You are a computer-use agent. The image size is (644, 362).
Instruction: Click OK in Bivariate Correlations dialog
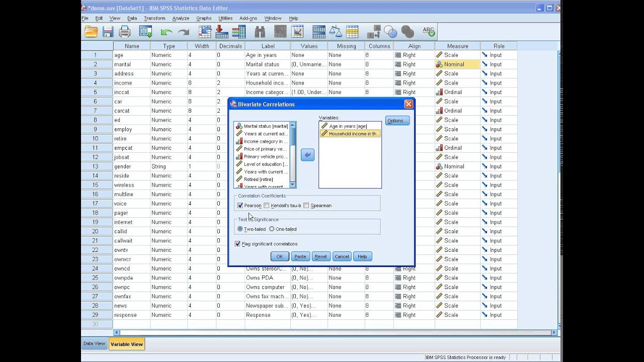[280, 256]
